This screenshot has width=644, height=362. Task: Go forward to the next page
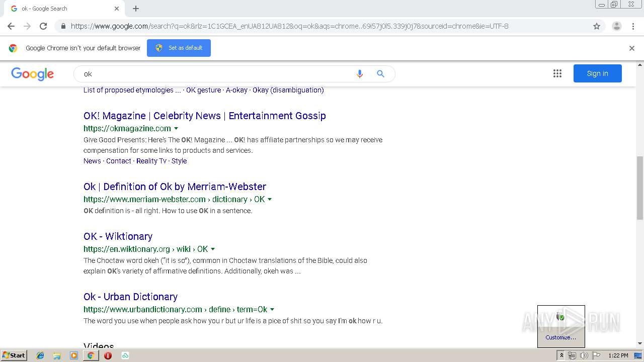pos(27,26)
